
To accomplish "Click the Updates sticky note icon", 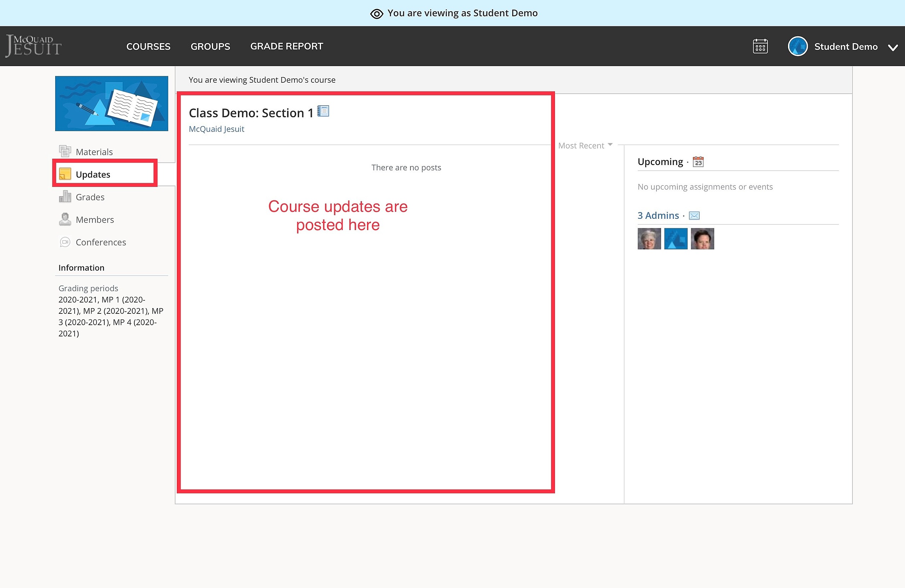I will pos(65,174).
